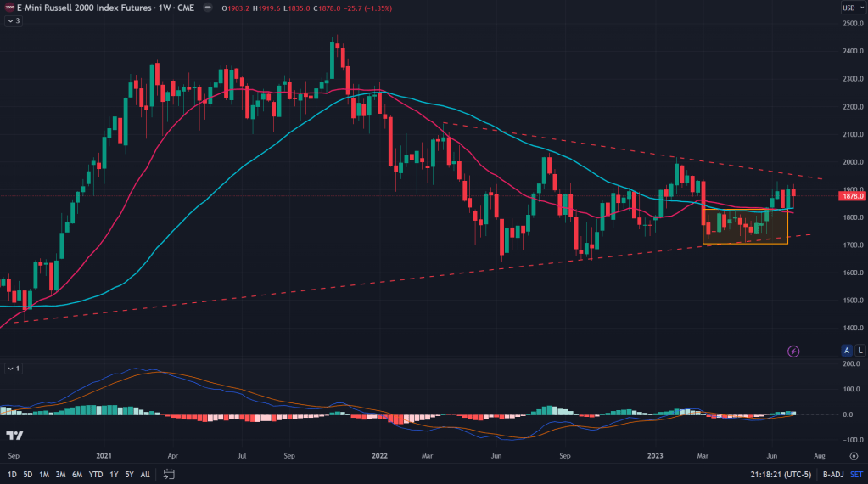Select the 5Y time range
This screenshot has width=868, height=484.
(x=128, y=473)
